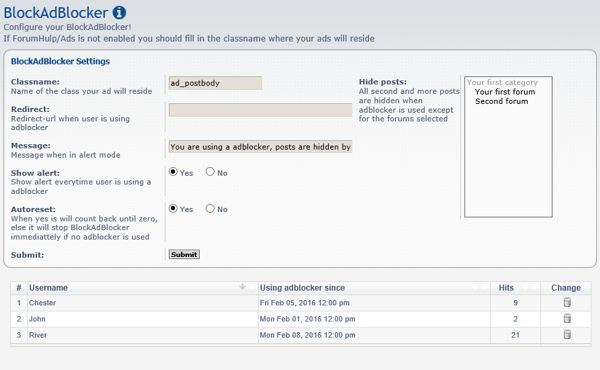Click the Redirect url input field
Screen dimensions: 600x370
(260, 110)
